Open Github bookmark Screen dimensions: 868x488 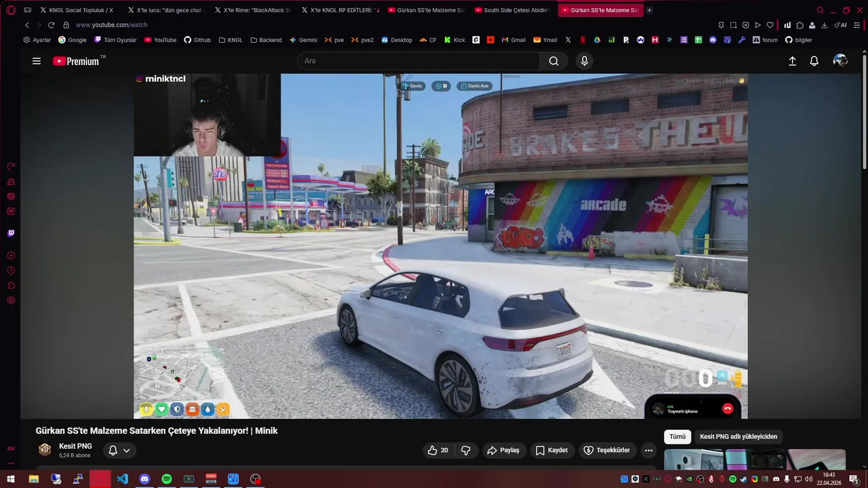pos(197,40)
